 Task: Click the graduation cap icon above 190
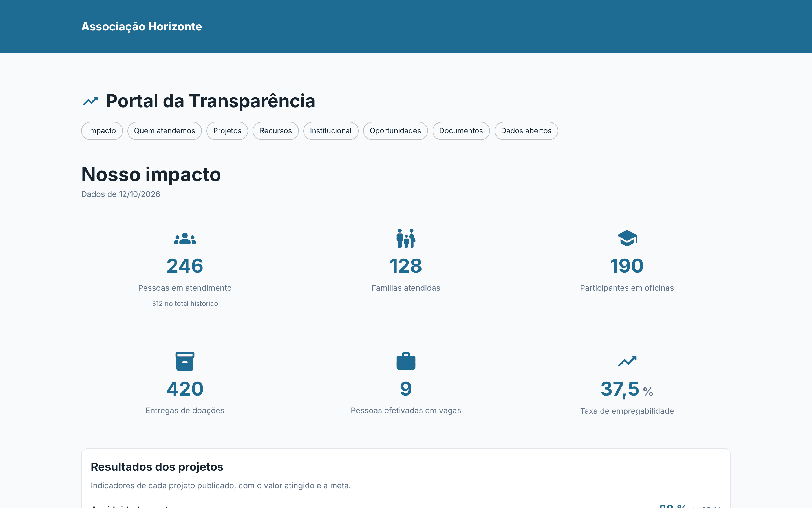point(627,238)
